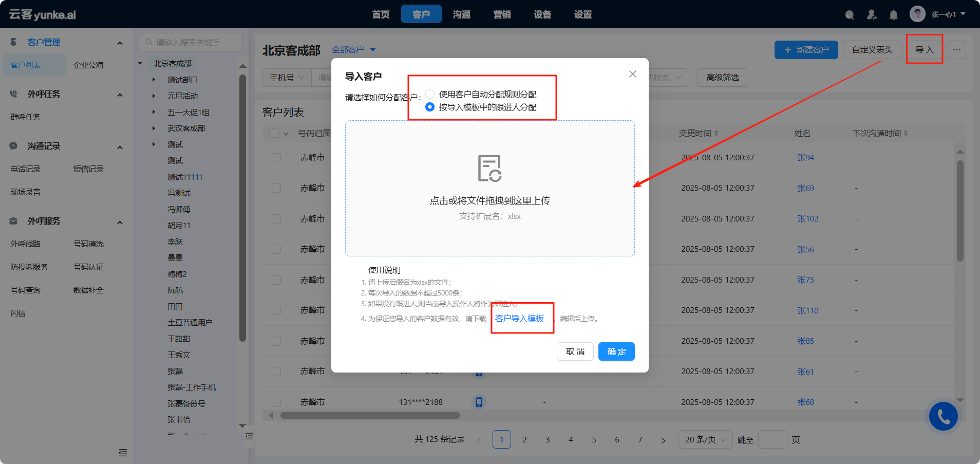Open the 首页 top navigation tab
The image size is (980, 464).
[x=381, y=14]
